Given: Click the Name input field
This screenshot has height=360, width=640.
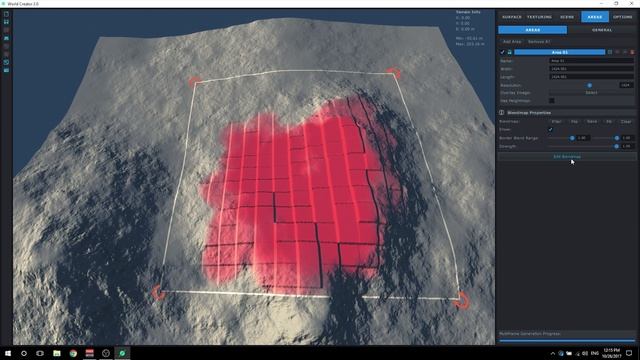Looking at the screenshot, I should tap(591, 61).
